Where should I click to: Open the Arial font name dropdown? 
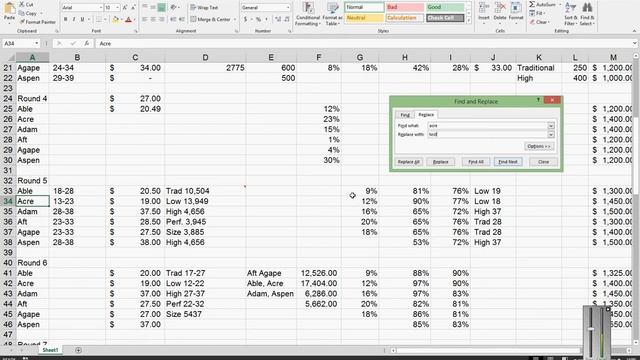point(101,7)
